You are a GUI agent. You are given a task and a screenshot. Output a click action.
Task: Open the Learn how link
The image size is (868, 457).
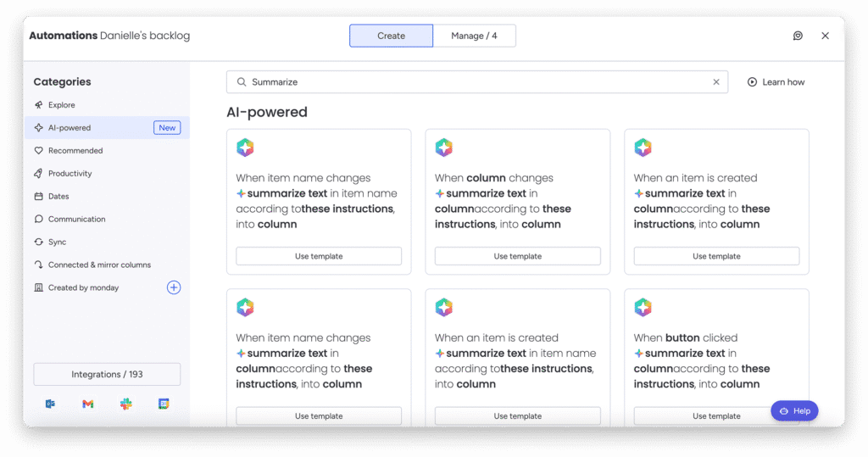pyautogui.click(x=776, y=82)
